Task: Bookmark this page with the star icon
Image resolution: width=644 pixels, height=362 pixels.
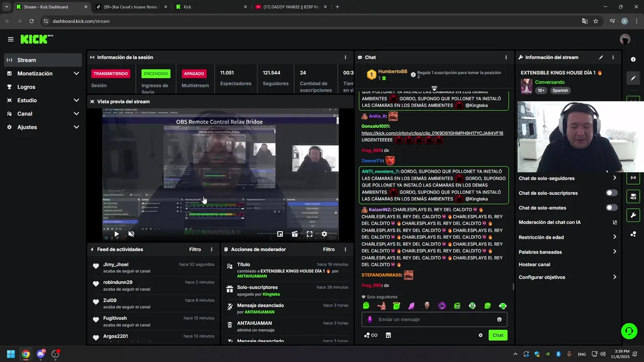Action: tap(596, 21)
